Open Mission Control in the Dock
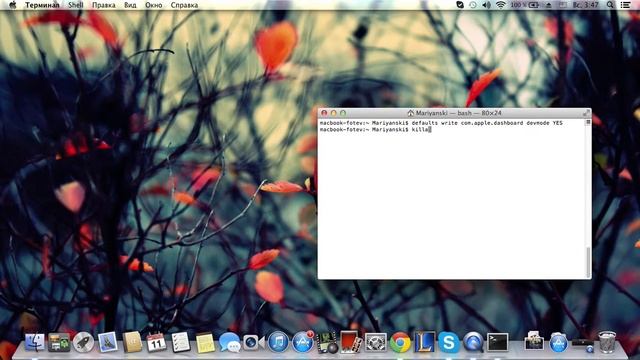Screen dimensions: 640x360 (59, 342)
